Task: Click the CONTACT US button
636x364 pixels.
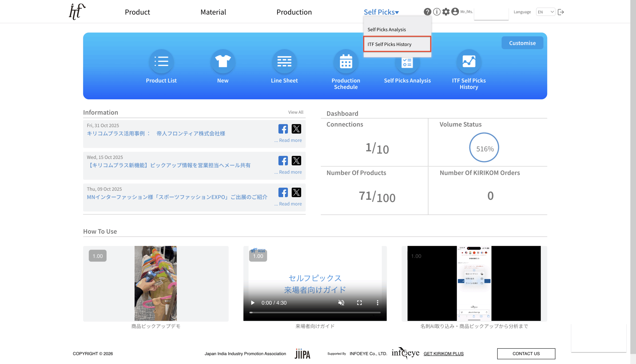Action: tap(526, 354)
